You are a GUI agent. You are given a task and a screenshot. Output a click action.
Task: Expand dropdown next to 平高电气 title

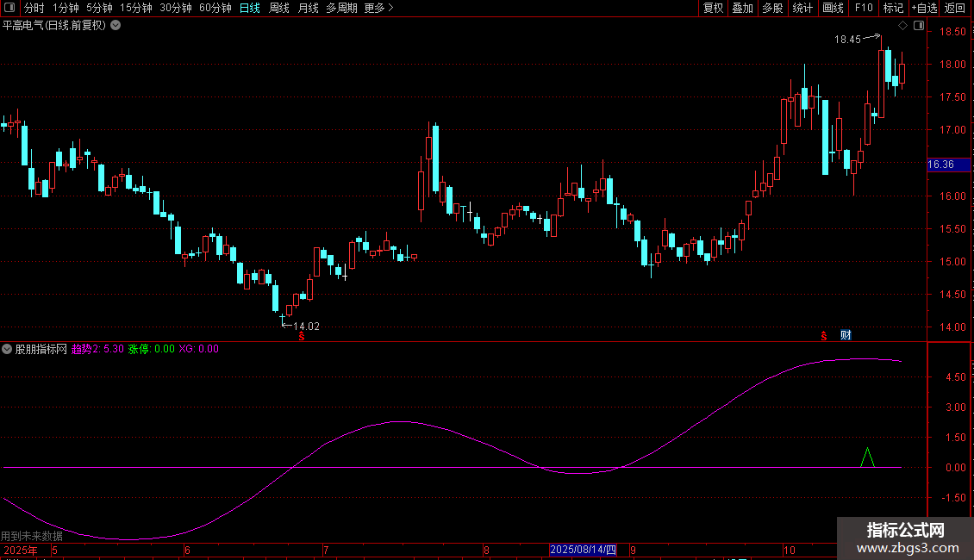pyautogui.click(x=116, y=25)
